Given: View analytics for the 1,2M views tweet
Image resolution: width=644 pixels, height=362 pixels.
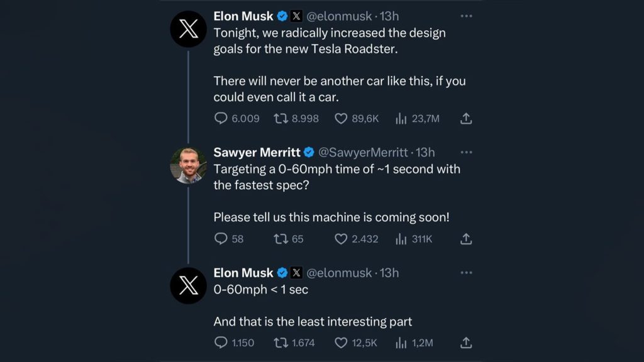Looking at the screenshot, I should pyautogui.click(x=401, y=343).
